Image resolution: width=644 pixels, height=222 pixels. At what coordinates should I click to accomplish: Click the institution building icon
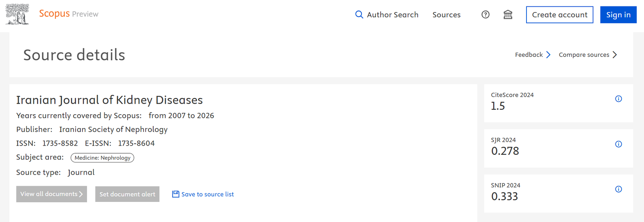[508, 14]
